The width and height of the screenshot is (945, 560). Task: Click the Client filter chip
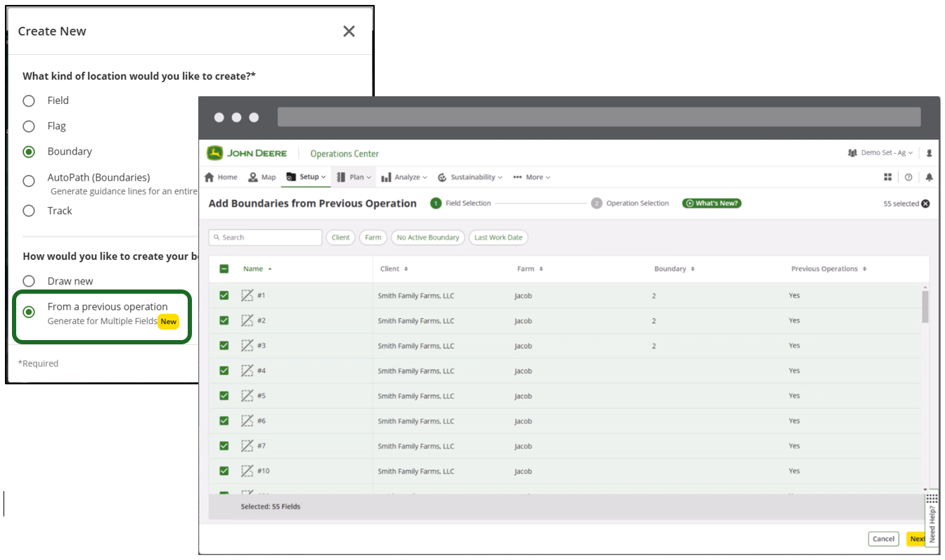point(341,237)
